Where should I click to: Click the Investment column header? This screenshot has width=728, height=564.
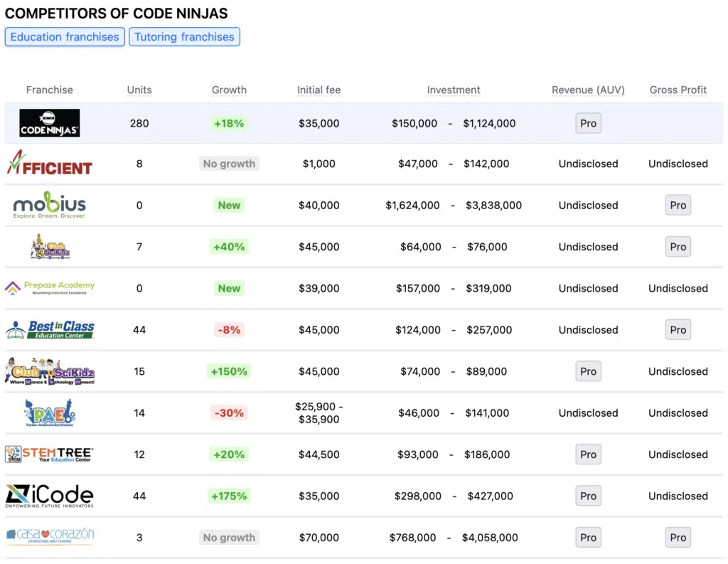pyautogui.click(x=453, y=90)
